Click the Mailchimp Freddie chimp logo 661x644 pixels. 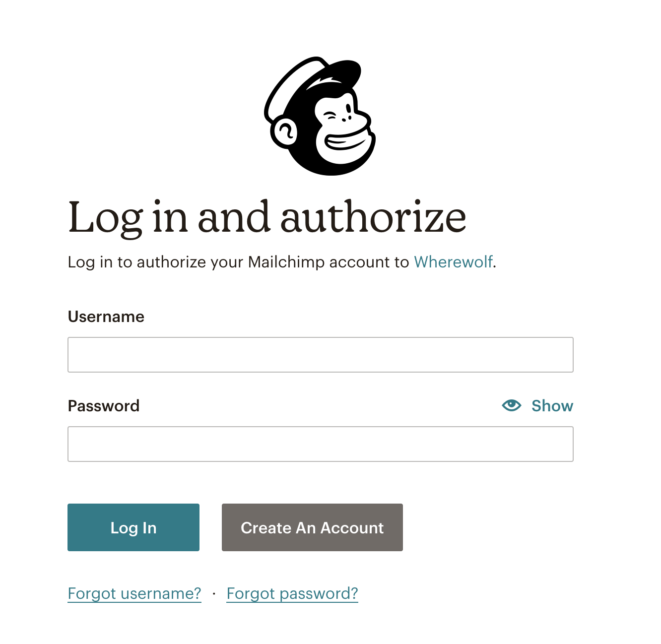[320, 116]
